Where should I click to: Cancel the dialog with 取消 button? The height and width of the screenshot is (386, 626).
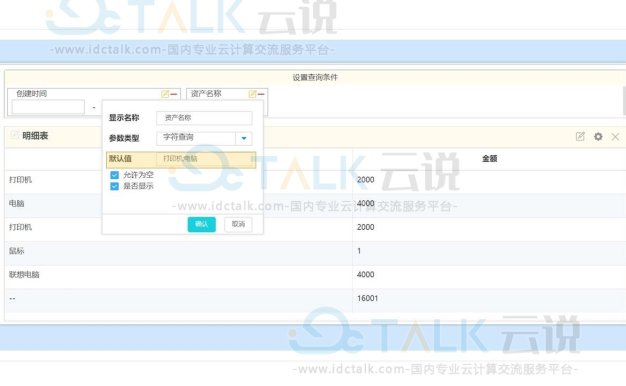(x=238, y=224)
